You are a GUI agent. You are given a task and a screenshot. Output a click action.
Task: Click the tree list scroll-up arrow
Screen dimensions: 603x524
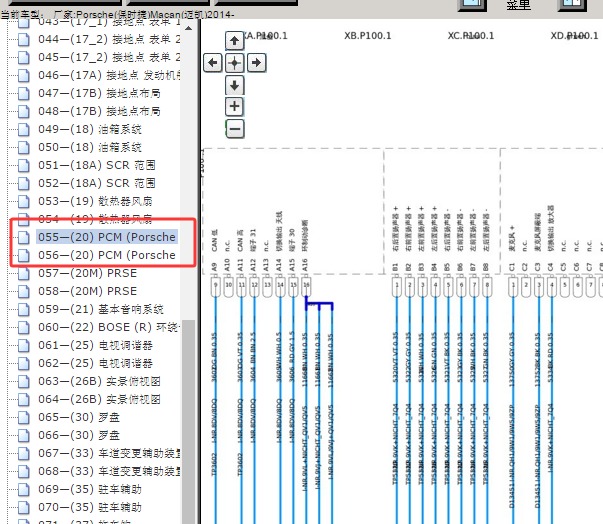pos(188,28)
